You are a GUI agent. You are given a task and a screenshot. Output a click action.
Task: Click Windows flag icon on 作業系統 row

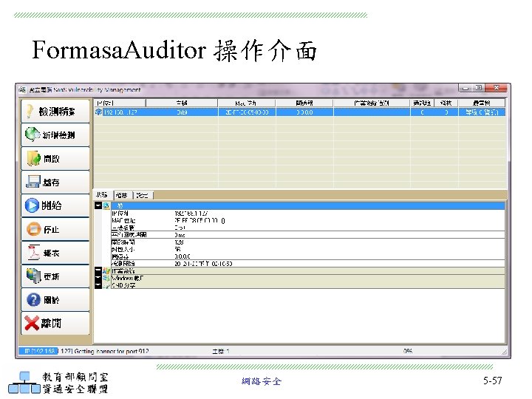click(x=106, y=270)
